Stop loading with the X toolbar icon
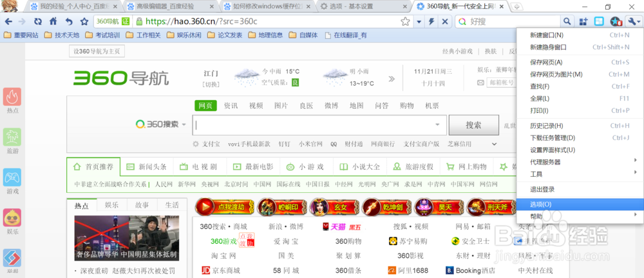Screen dimensions: 644x278 click(x=444, y=22)
